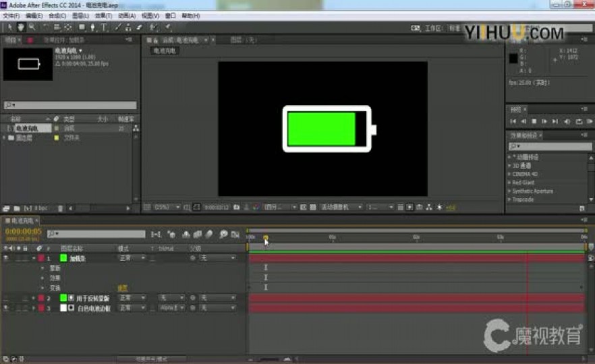Image resolution: width=595 pixels, height=364 pixels.
Task: Expand the Red Giant effects category
Action: click(x=509, y=183)
